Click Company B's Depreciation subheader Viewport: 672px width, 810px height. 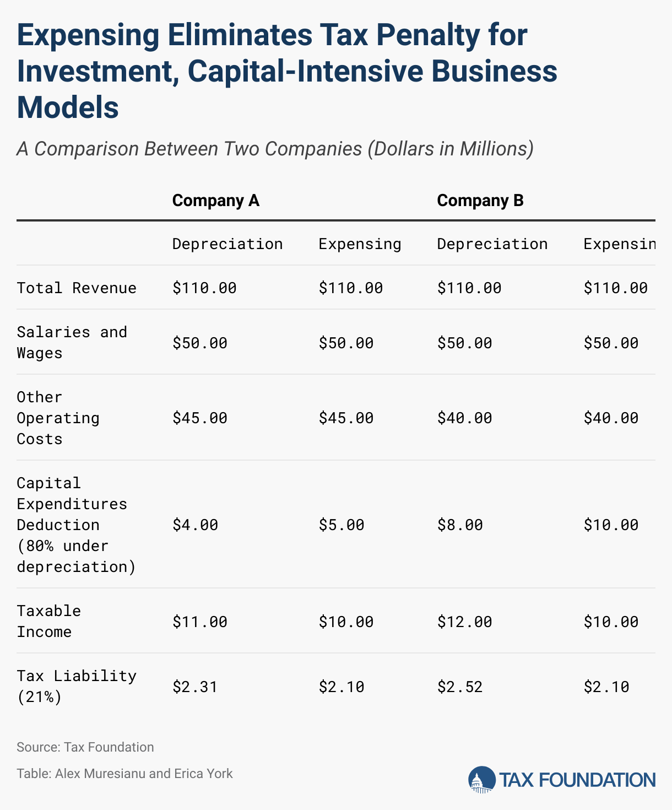[492, 244]
